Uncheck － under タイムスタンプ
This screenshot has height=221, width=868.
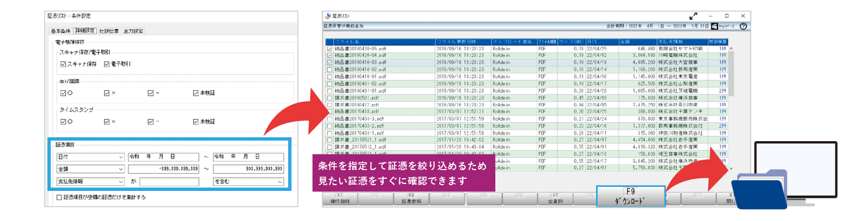click(150, 121)
